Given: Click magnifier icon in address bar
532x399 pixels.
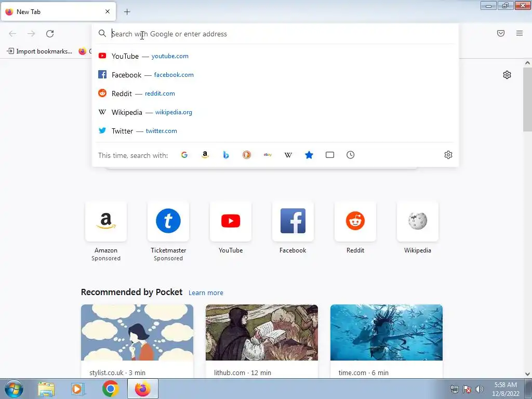Looking at the screenshot, I should tap(102, 33).
